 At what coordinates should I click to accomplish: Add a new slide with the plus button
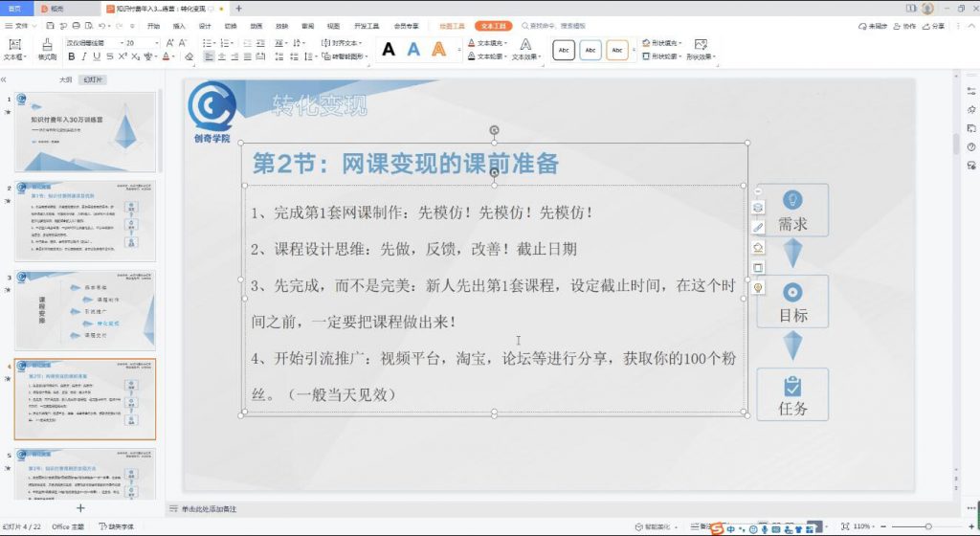pyautogui.click(x=80, y=508)
